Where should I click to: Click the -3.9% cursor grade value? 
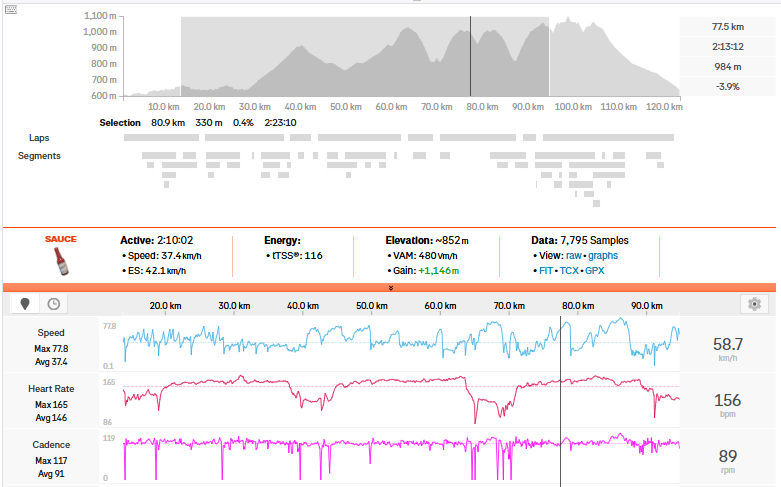(x=728, y=87)
